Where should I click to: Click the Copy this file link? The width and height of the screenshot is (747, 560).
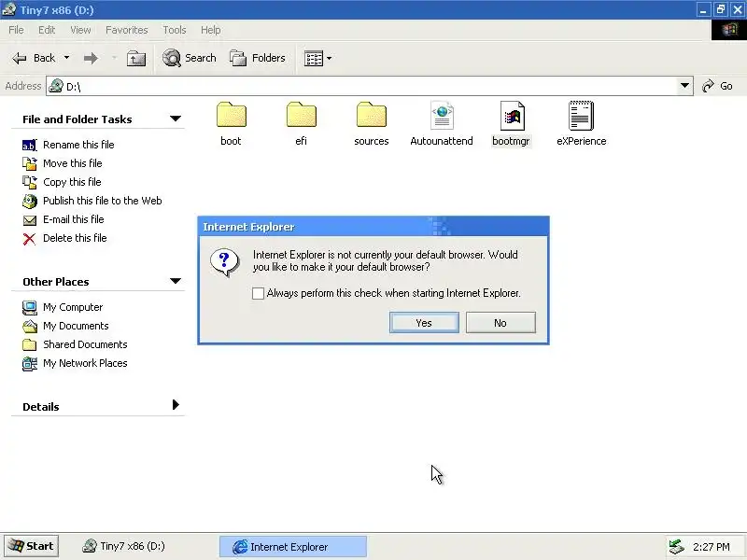tap(72, 182)
